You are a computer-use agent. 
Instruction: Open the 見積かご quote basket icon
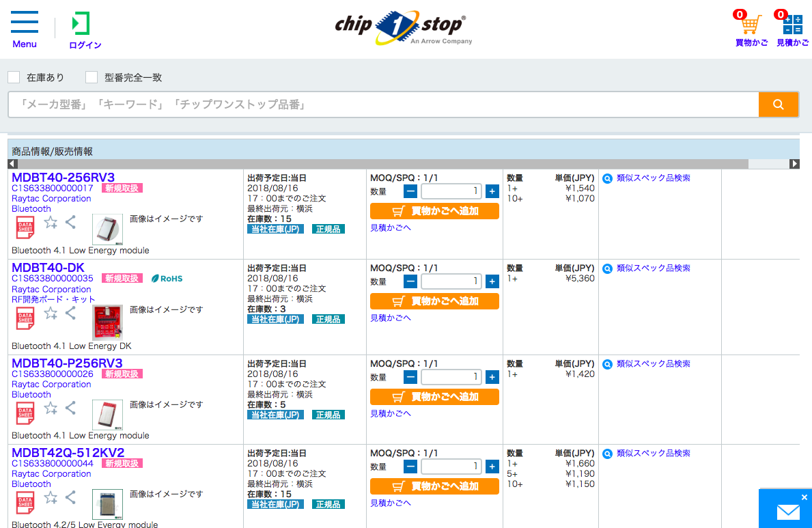(x=792, y=25)
